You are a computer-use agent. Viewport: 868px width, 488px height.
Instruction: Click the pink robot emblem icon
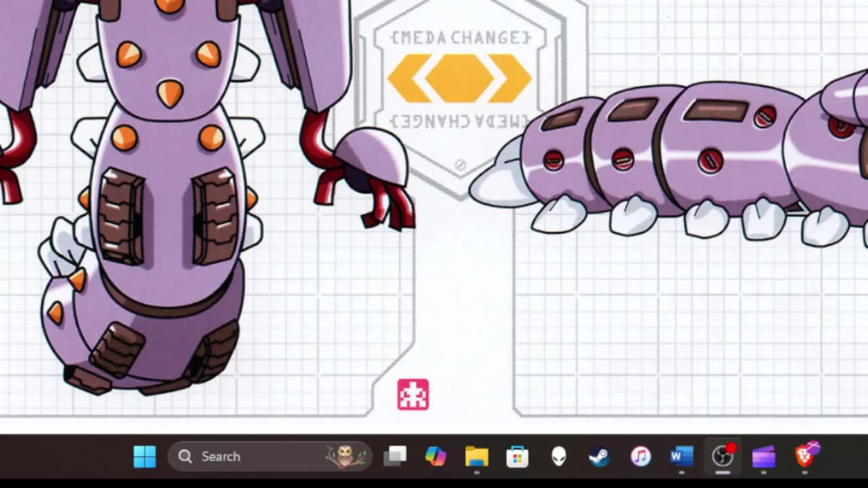point(413,394)
